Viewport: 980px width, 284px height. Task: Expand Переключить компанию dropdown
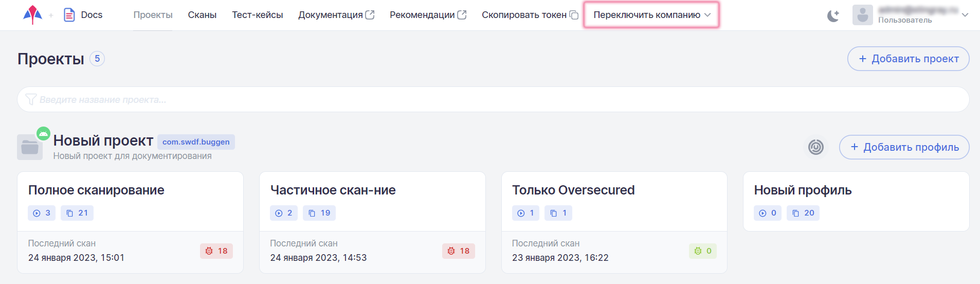tap(651, 15)
